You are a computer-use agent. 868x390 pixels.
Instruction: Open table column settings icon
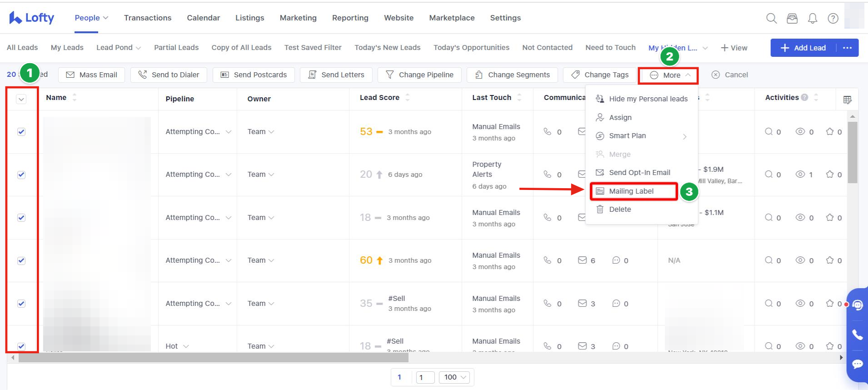(x=847, y=100)
